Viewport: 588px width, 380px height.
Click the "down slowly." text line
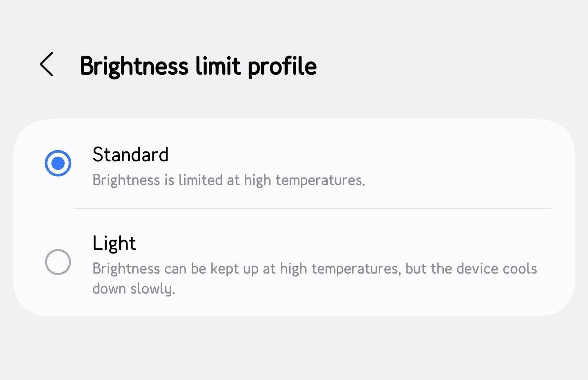click(134, 289)
